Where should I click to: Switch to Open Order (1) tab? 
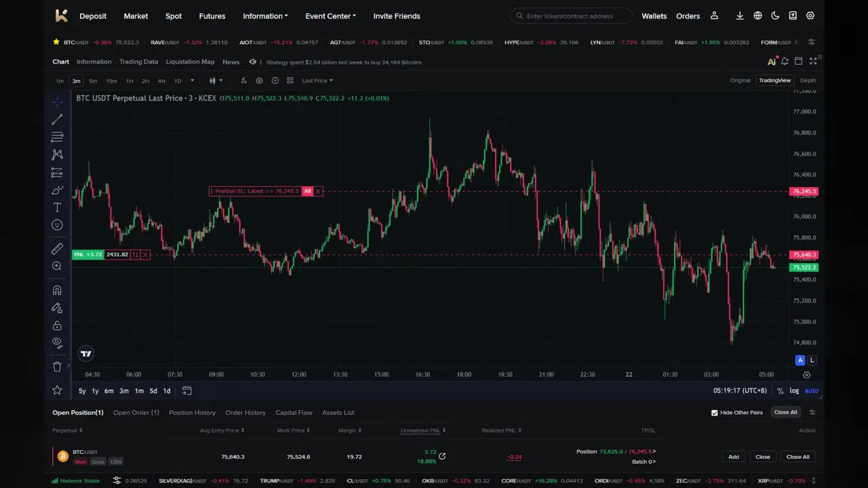pyautogui.click(x=136, y=412)
